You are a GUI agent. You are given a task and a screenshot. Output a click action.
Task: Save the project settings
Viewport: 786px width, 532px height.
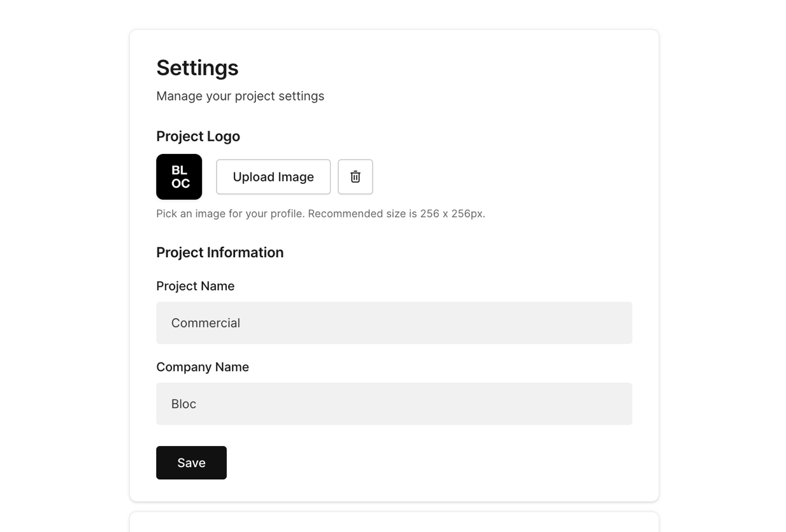click(x=191, y=463)
